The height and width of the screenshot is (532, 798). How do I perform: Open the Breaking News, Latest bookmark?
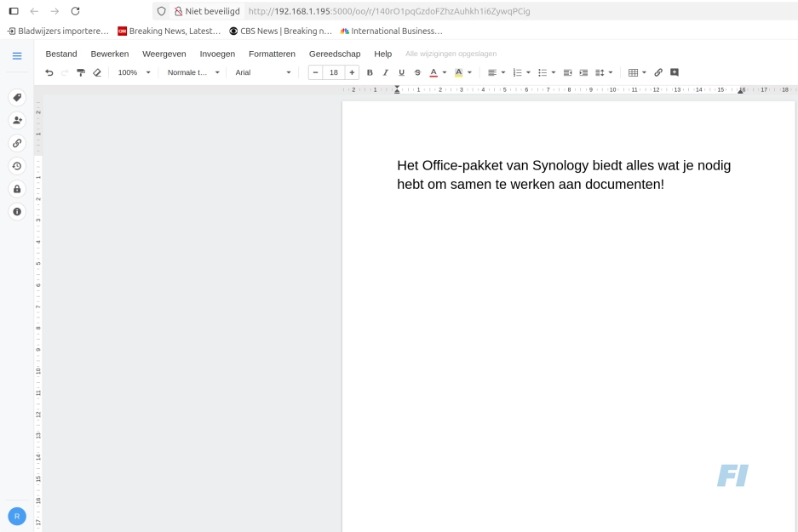coord(169,31)
